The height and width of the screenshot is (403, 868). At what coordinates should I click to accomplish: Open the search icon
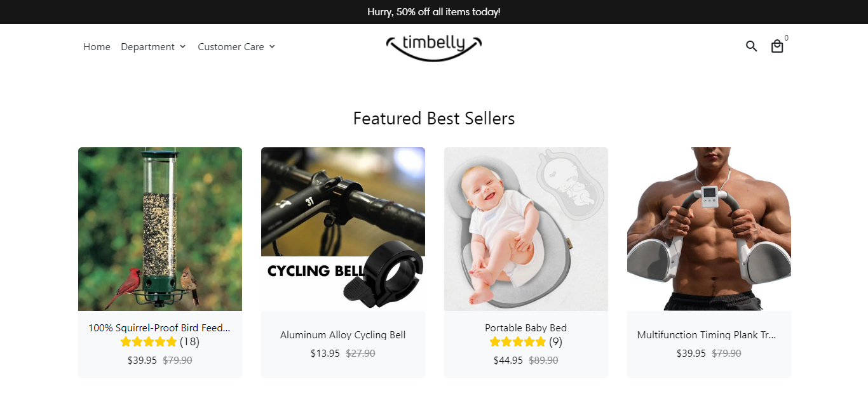tap(751, 46)
